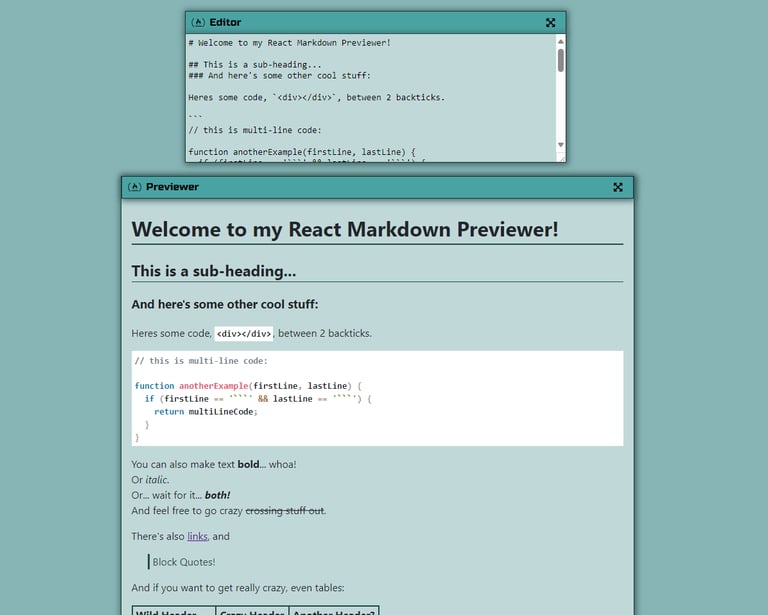Click the Editor scrollbar up arrow

[560, 42]
